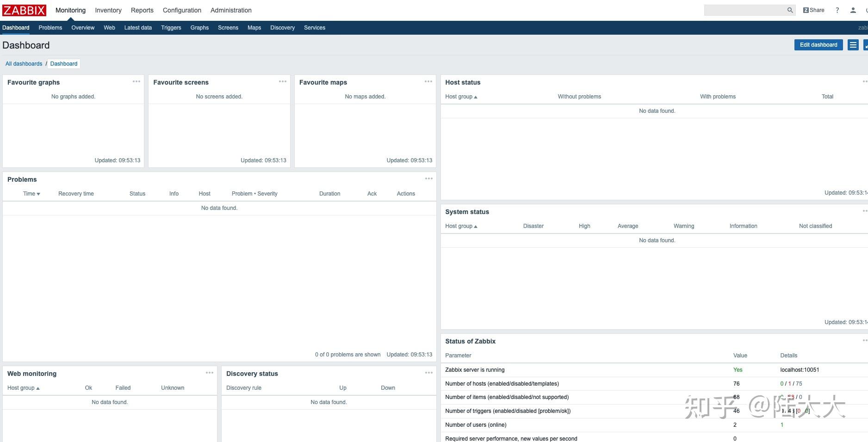Open Web monitoring widget options menu
Viewport: 868px width, 442px height.
tap(210, 373)
